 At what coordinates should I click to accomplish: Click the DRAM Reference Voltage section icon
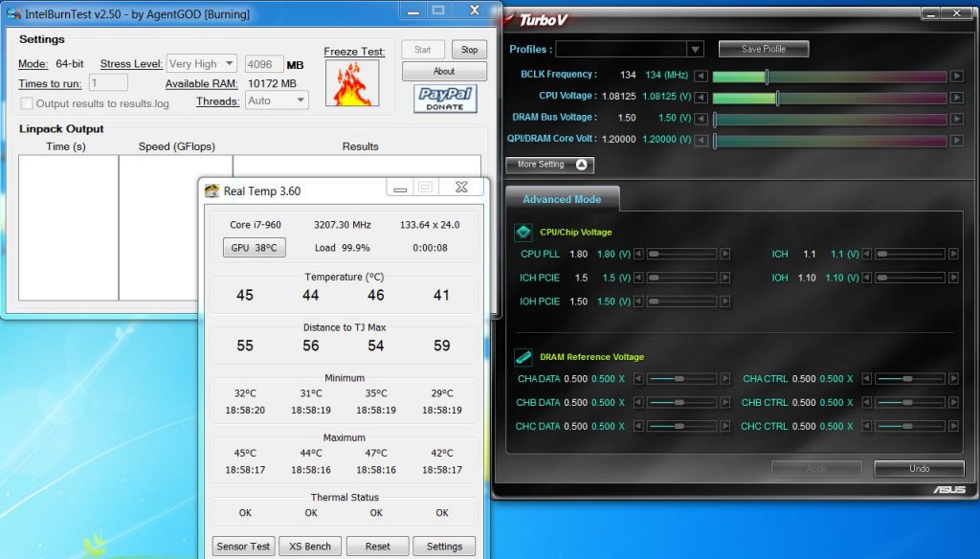pyautogui.click(x=523, y=357)
